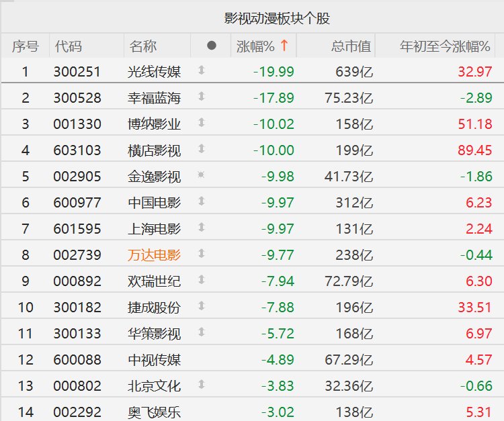
Task: Select stock name 幸福蓝海
Action: tap(155, 98)
